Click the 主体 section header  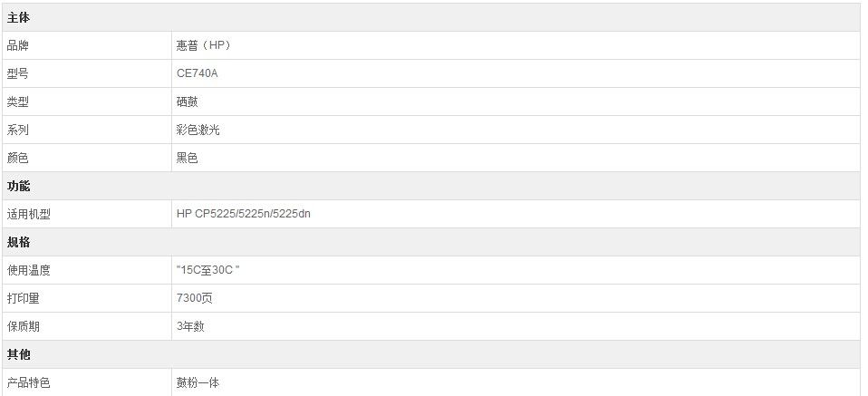pyautogui.click(x=19, y=17)
